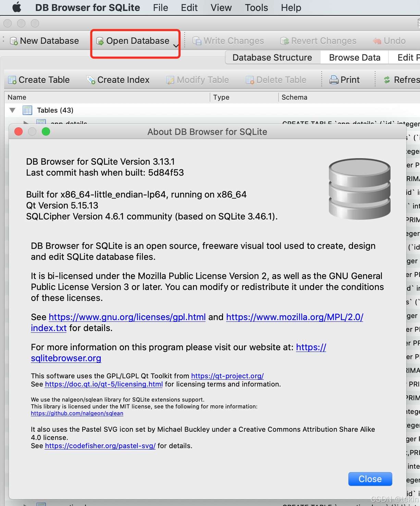
Task: Open the DB Browser for SQLite menu
Action: (x=87, y=8)
